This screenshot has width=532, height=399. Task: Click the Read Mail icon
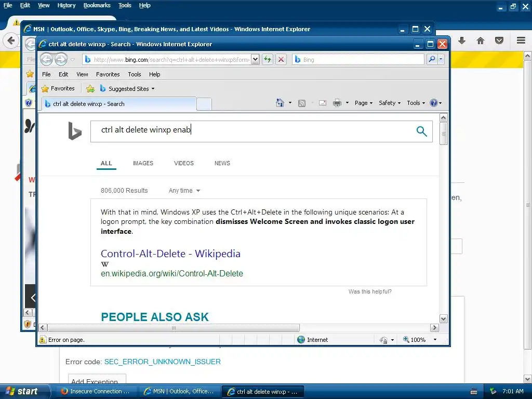click(x=322, y=103)
